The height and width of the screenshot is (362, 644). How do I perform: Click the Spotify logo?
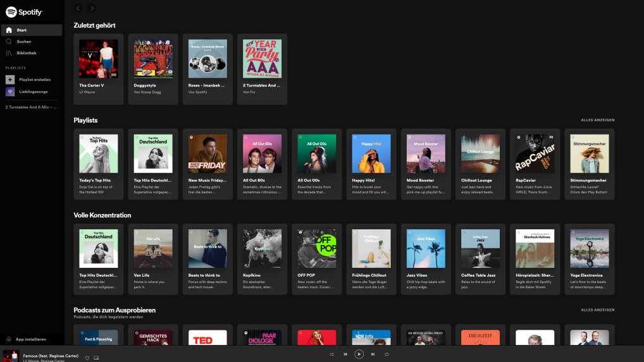(x=24, y=12)
